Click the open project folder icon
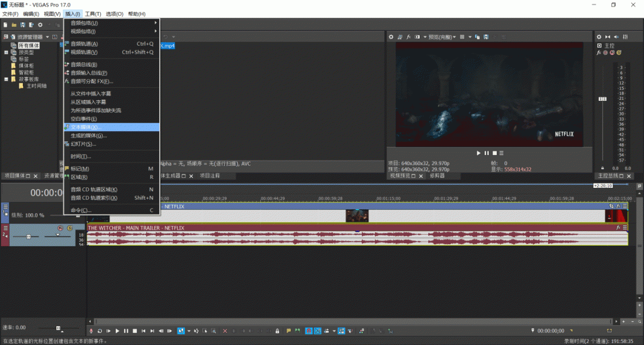Image resolution: width=644 pixels, height=345 pixels. click(x=14, y=24)
